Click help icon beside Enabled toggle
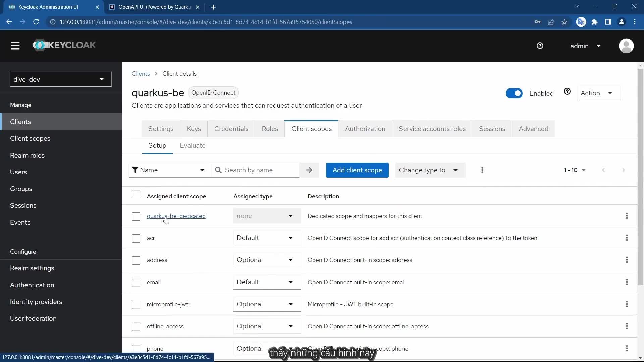Viewport: 644px width, 362px height. coord(567,92)
